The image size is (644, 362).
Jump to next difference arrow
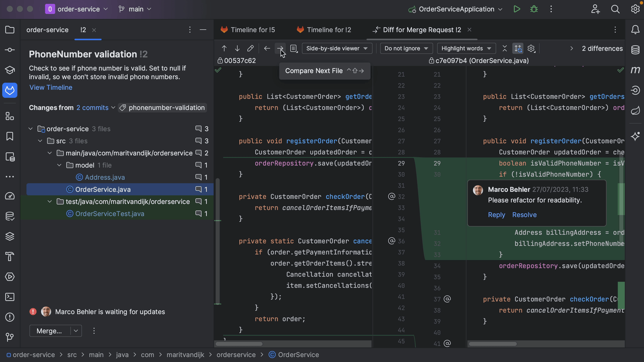tap(237, 49)
